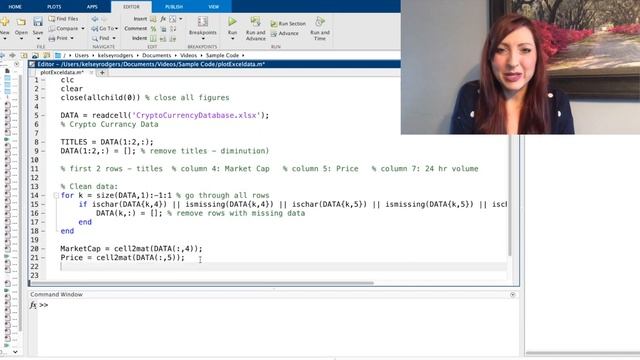
Task: Go forward in folder address bar
Action: point(13,55)
